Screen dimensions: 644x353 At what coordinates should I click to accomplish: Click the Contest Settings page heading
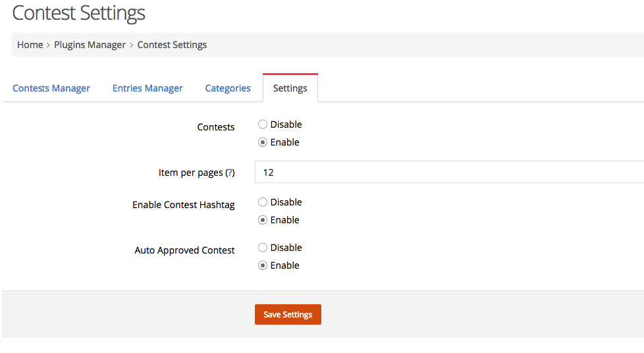(78, 13)
